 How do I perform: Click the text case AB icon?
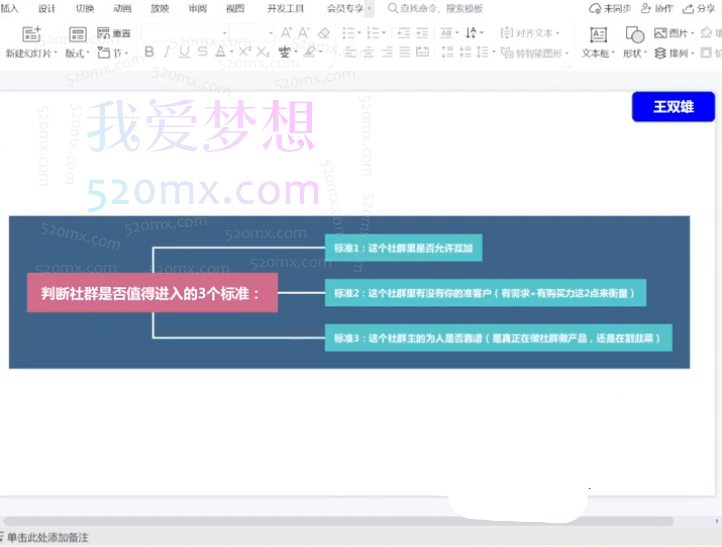[446, 33]
